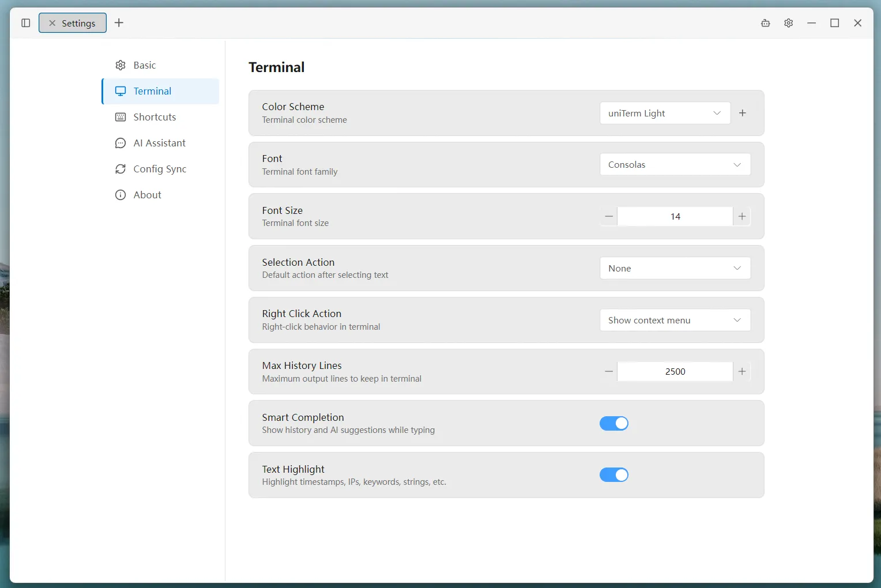Click the Config Sync refresh icon
The width and height of the screenshot is (881, 588).
pos(121,169)
